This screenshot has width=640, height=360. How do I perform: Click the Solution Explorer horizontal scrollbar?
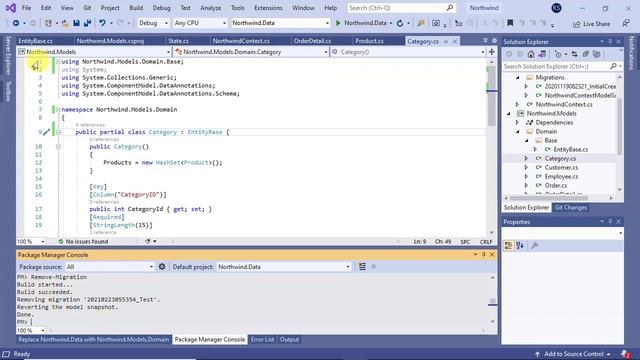[x=549, y=198]
